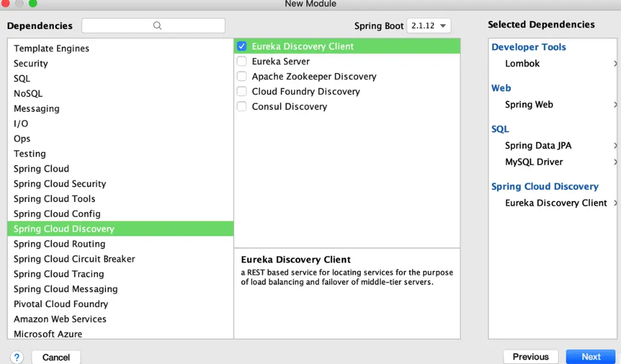Screen dimensions: 621x364
Task: Select Spring Web in Selected Dependencies
Action: point(529,105)
